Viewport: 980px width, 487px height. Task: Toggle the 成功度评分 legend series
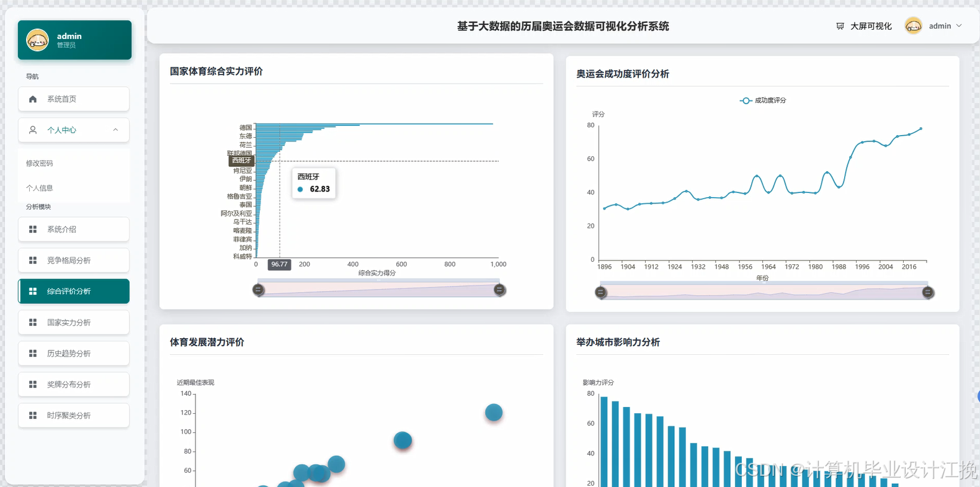coord(763,101)
